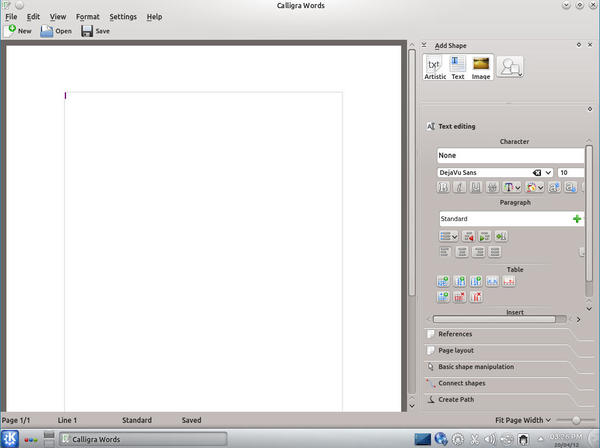Toggle Bold in Character section
The image size is (600, 448).
[443, 187]
